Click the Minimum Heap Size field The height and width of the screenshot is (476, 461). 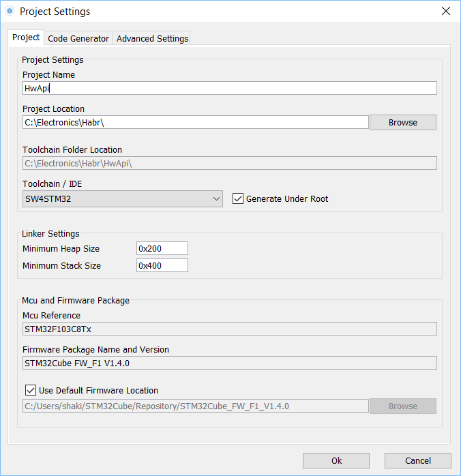click(162, 249)
